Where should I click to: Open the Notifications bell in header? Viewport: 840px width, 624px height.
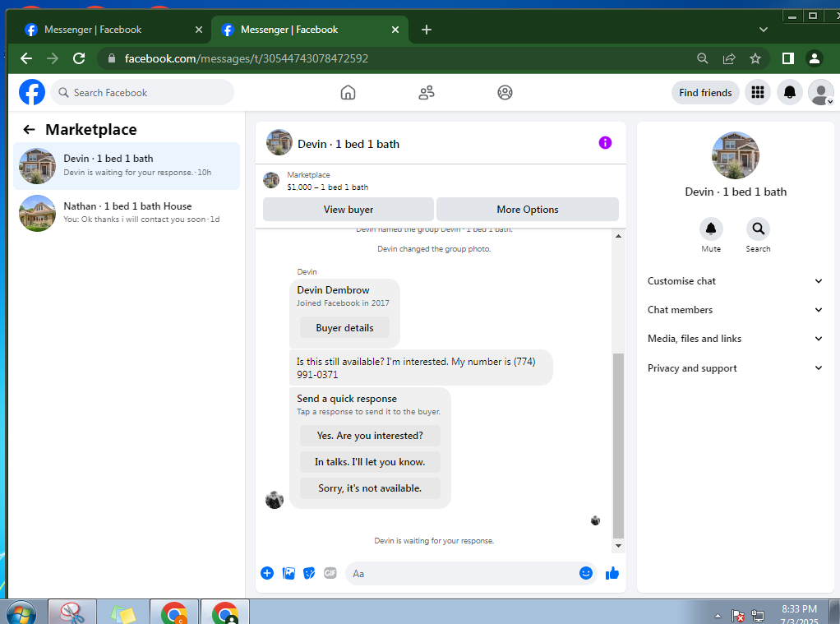pos(790,92)
